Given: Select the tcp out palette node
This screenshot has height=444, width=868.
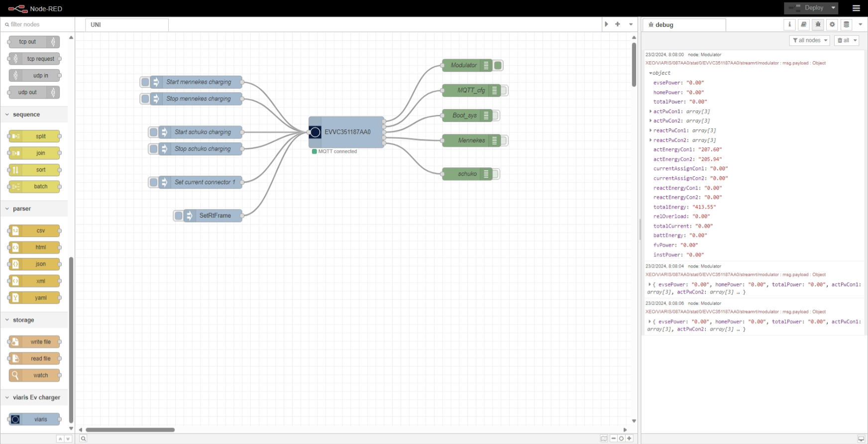Looking at the screenshot, I should tap(34, 42).
